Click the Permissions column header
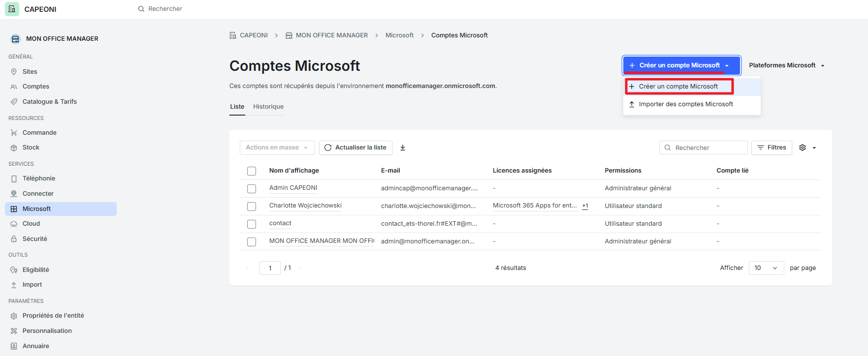 (x=623, y=171)
